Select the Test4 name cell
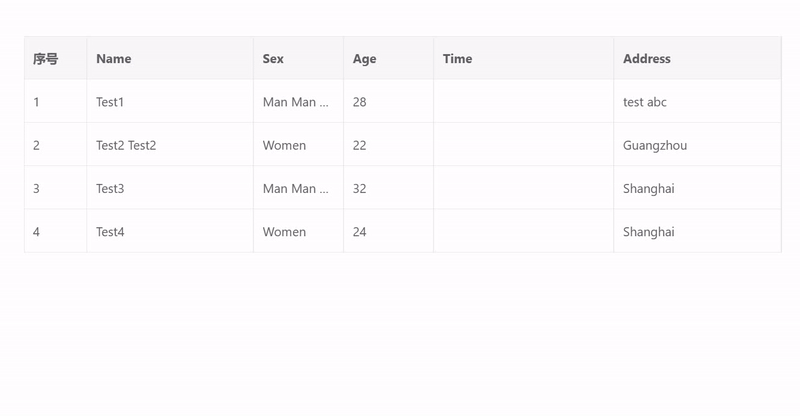Viewport: 800px width, 416px height. pos(110,231)
